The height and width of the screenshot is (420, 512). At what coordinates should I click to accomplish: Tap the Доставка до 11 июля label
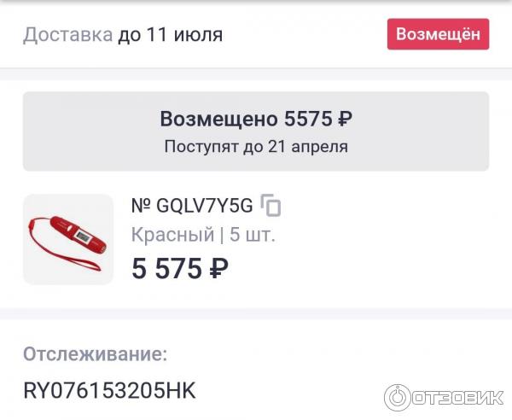tap(123, 35)
